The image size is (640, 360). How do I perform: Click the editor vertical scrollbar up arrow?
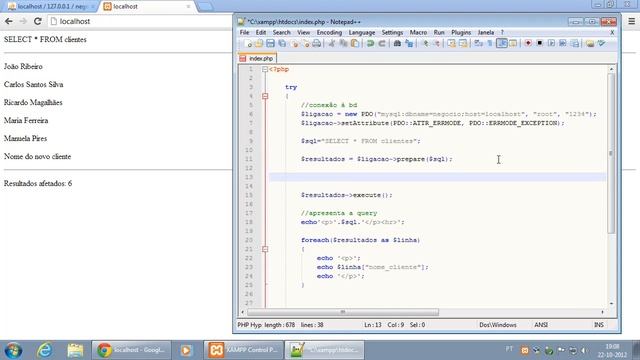(611, 69)
